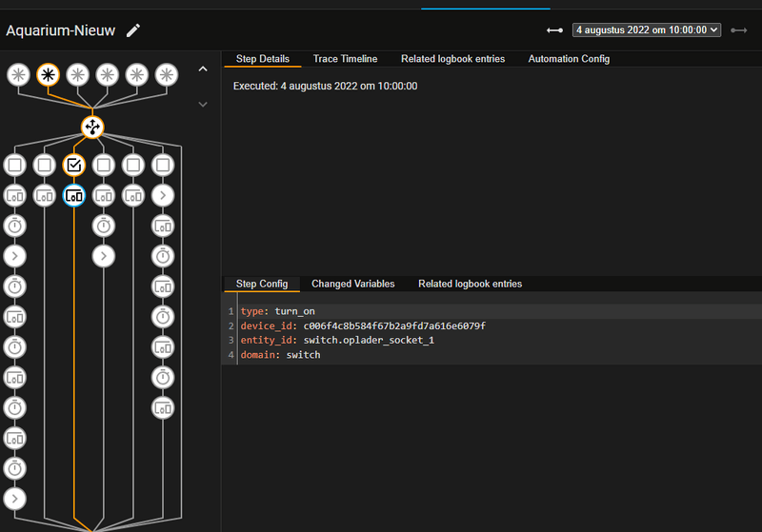Screen dimensions: 762x532
Task: Click the last unchecked condition node on right
Action: 164,166
